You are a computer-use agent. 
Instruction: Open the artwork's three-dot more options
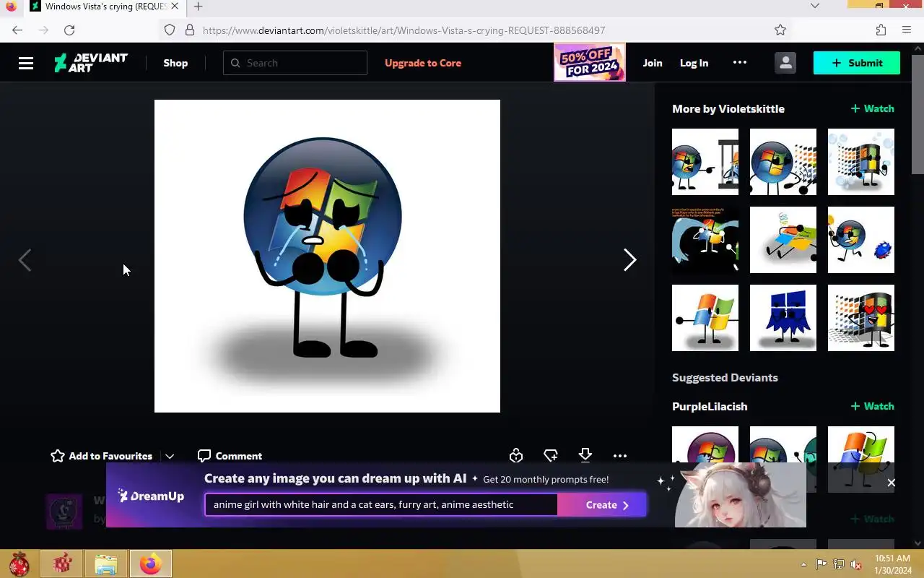(x=620, y=456)
